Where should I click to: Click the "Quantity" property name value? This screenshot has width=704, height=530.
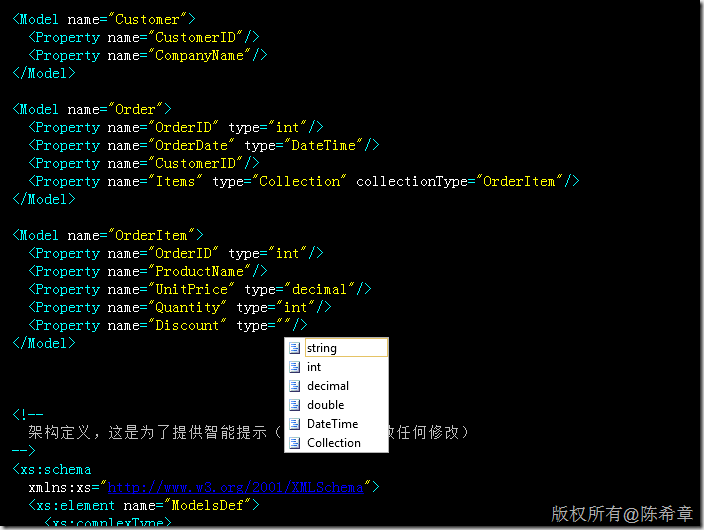tap(187, 307)
